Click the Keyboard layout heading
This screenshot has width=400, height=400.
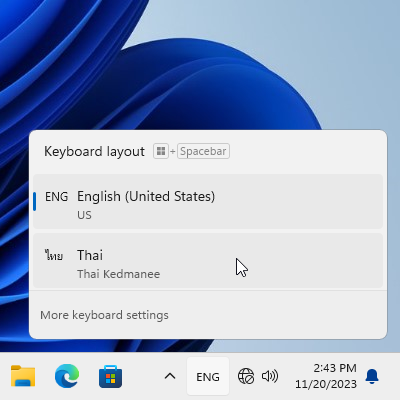(94, 152)
